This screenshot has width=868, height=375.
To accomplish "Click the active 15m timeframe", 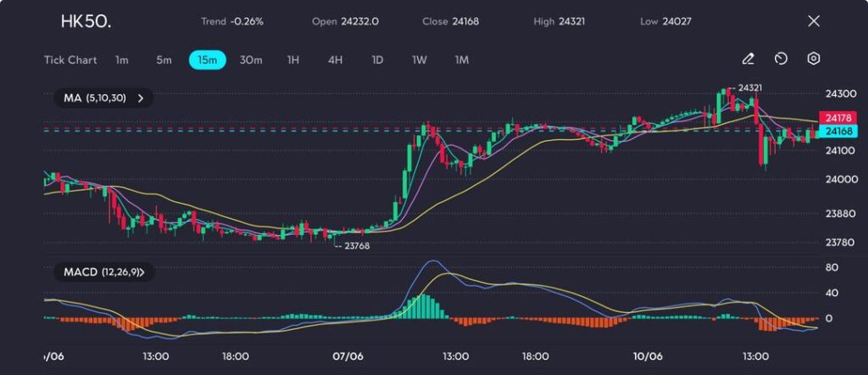I will click(x=207, y=60).
